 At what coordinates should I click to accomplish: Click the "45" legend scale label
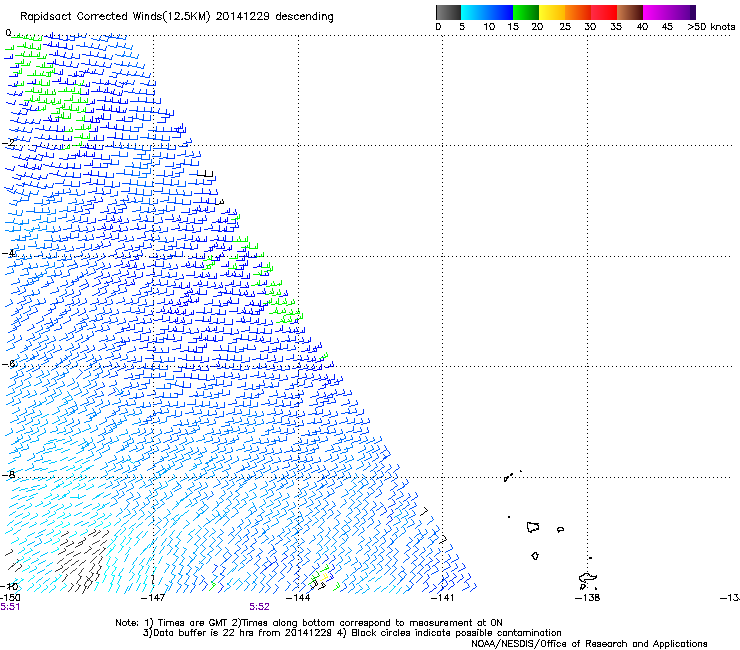pos(667,27)
